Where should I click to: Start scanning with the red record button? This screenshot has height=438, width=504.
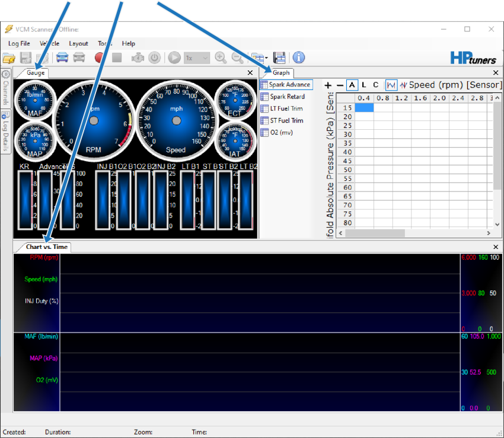pyautogui.click(x=100, y=58)
